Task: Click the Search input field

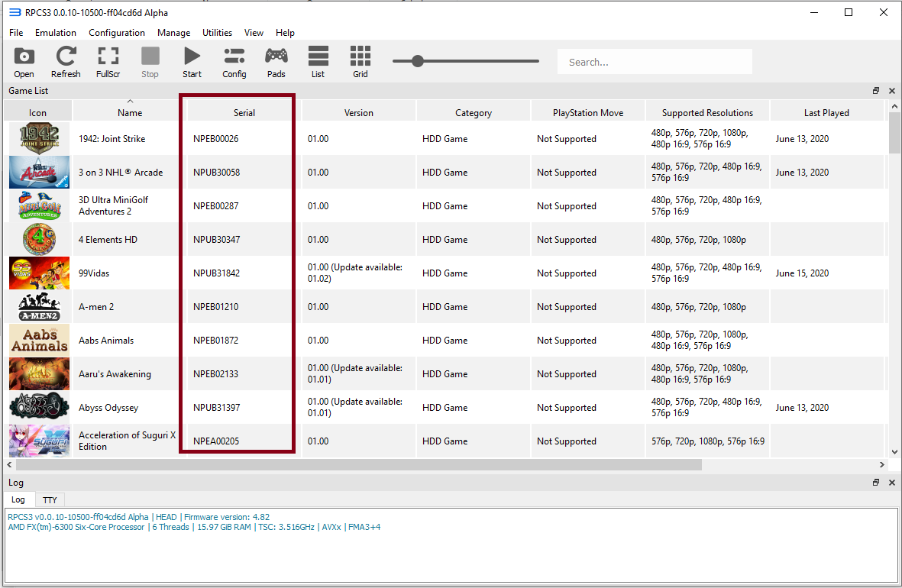Action: [x=655, y=62]
